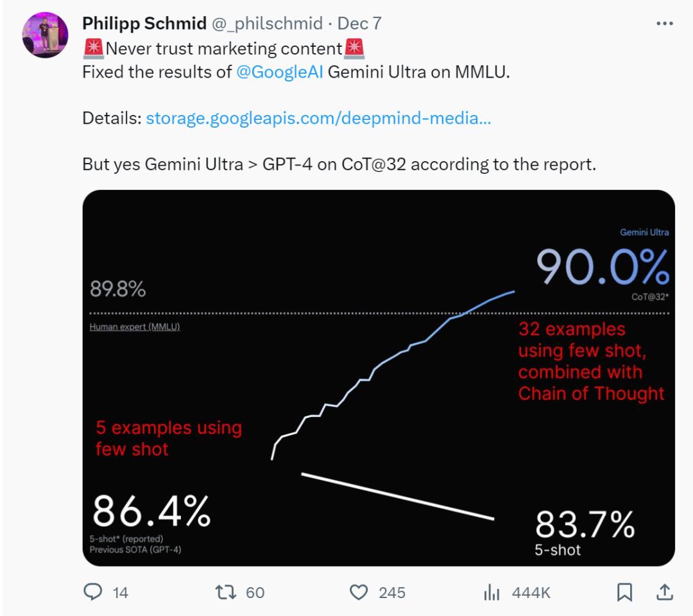Viewport: 693px width, 616px height.
Task: Click the @_philschmid handle
Action: point(268,24)
